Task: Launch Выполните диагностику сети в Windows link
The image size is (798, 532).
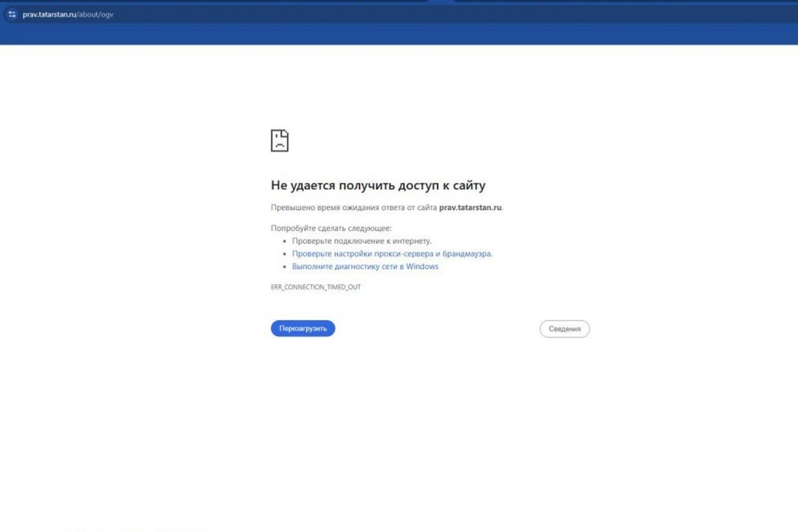Action: (365, 267)
